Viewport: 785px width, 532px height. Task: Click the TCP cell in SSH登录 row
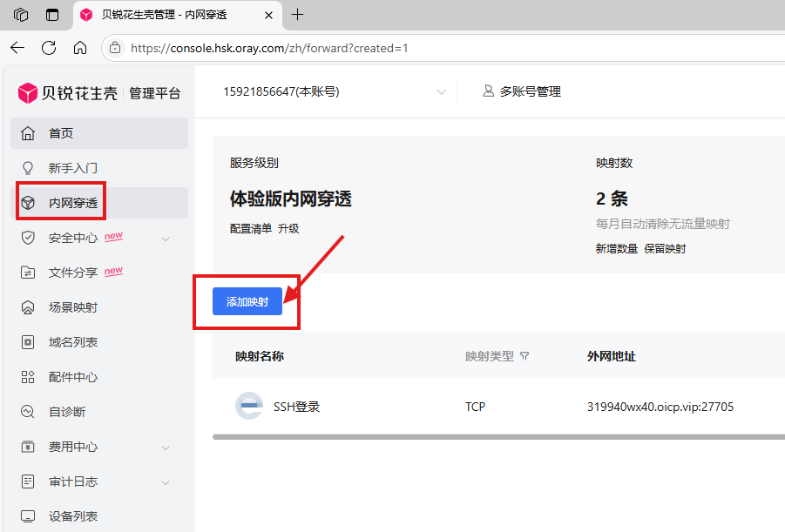coord(475,407)
